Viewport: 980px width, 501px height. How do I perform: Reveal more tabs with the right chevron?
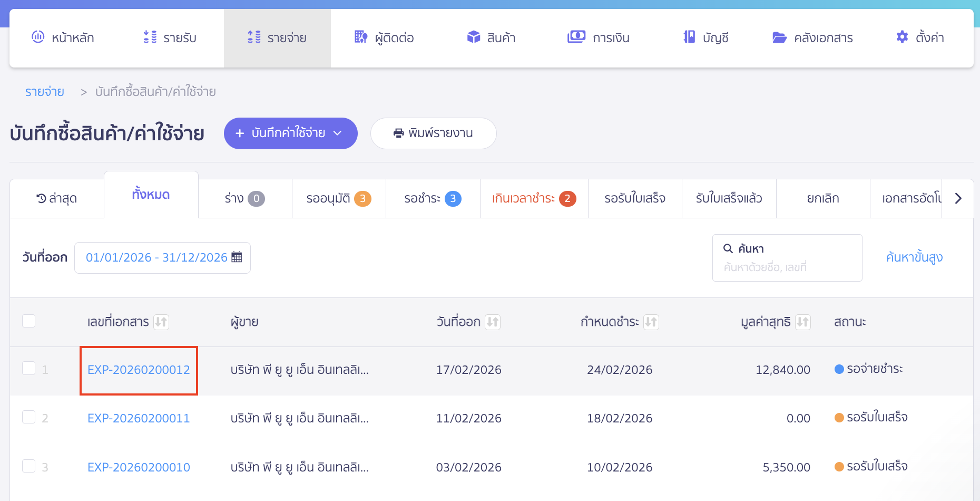(x=959, y=198)
